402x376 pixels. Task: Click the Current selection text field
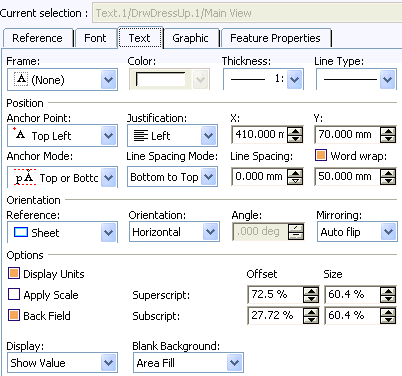pyautogui.click(x=247, y=13)
